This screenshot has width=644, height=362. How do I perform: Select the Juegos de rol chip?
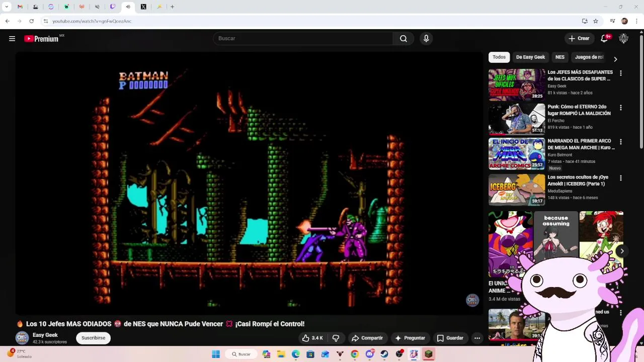589,57
